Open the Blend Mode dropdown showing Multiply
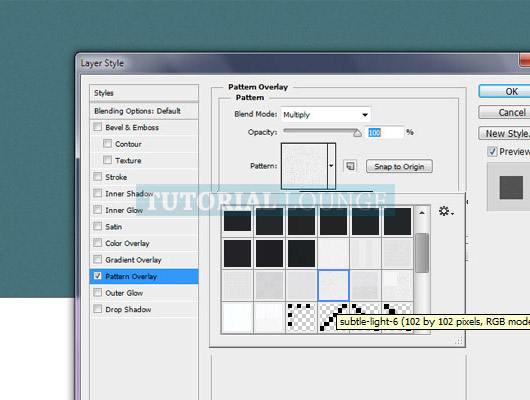This screenshot has width=530, height=400. click(x=326, y=115)
